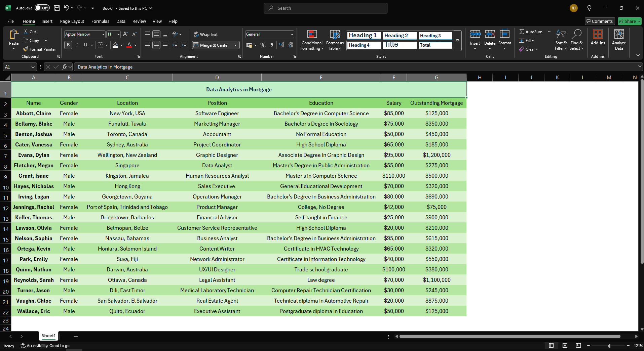Switch to the Page Layout tab
This screenshot has height=351, width=644.
72,21
